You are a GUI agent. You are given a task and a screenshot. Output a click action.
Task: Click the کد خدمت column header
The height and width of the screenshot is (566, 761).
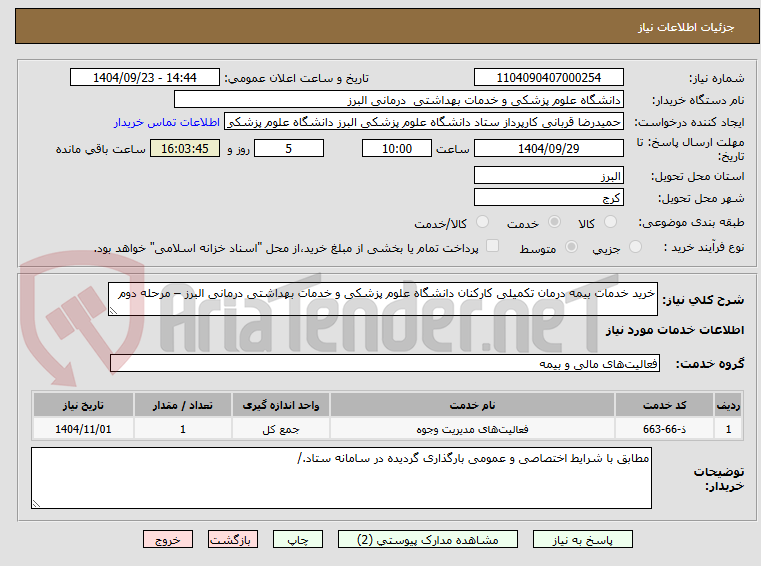664,405
